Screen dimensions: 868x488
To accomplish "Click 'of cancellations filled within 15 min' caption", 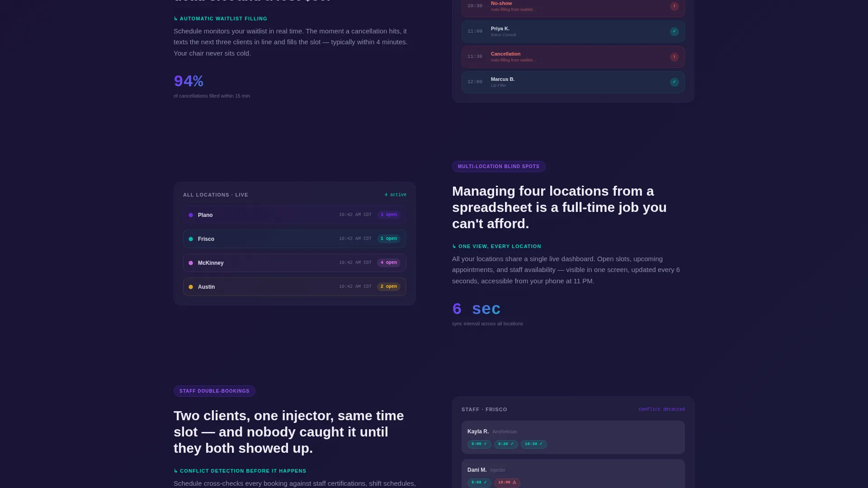I will [x=212, y=96].
